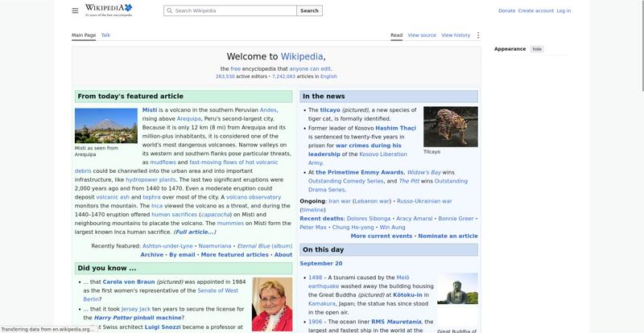Click the Wikipedia link in welcome heading

302,56
